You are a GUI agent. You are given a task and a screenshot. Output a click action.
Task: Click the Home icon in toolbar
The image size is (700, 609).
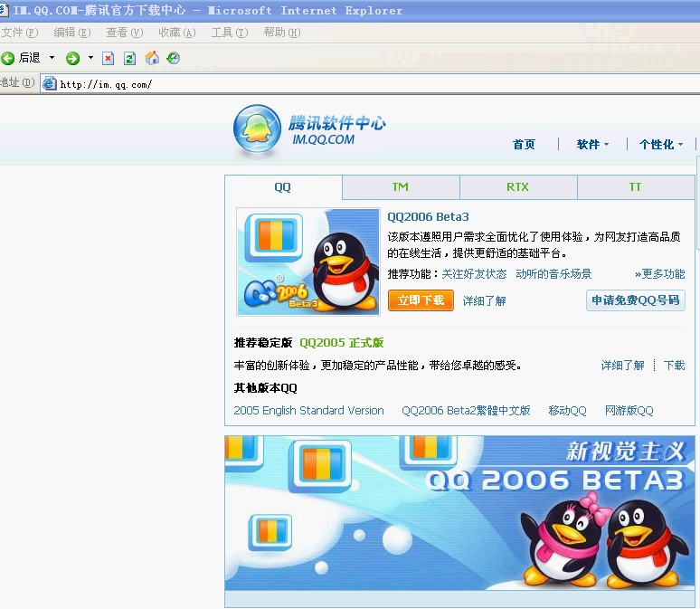tap(152, 58)
